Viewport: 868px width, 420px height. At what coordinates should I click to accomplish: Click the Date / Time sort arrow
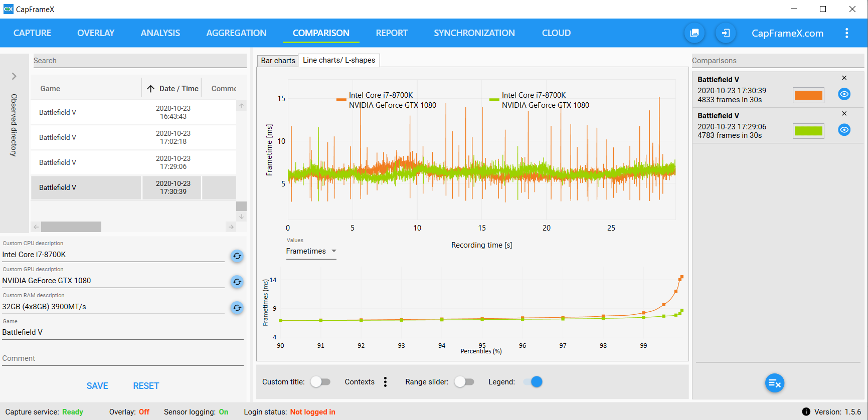[x=150, y=89]
